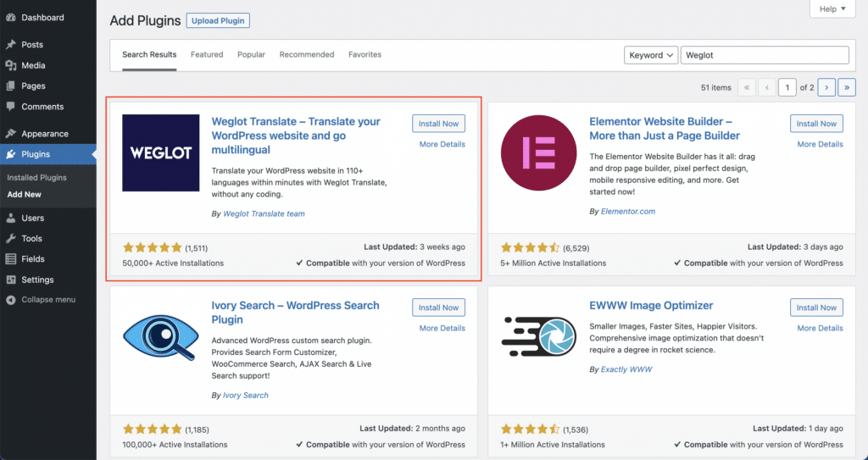Switch to the Featured tab

(x=207, y=55)
